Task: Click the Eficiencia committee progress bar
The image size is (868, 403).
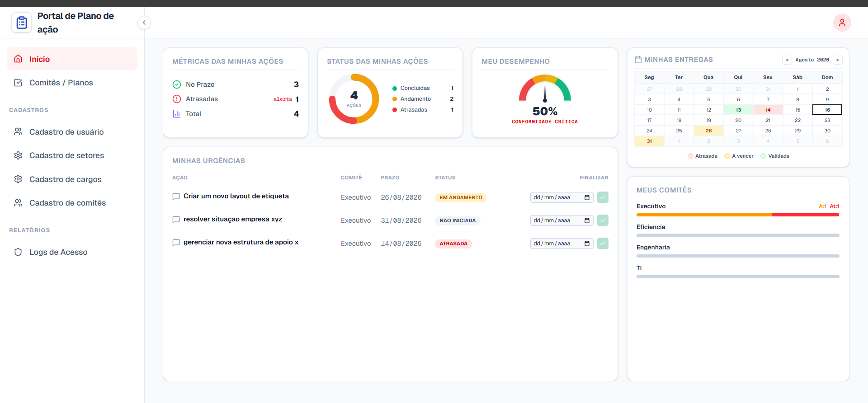Action: (x=738, y=235)
